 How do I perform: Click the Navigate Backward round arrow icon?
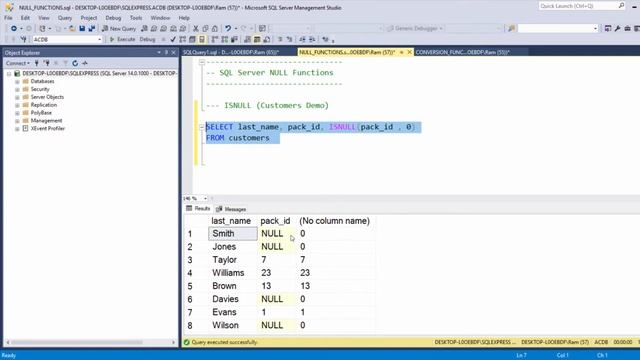14,29
